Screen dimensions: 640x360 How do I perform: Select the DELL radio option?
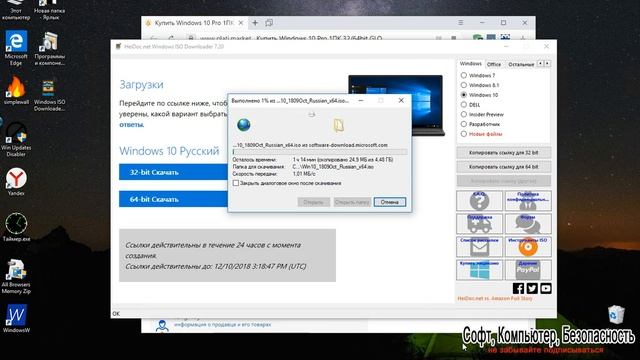coord(464,105)
